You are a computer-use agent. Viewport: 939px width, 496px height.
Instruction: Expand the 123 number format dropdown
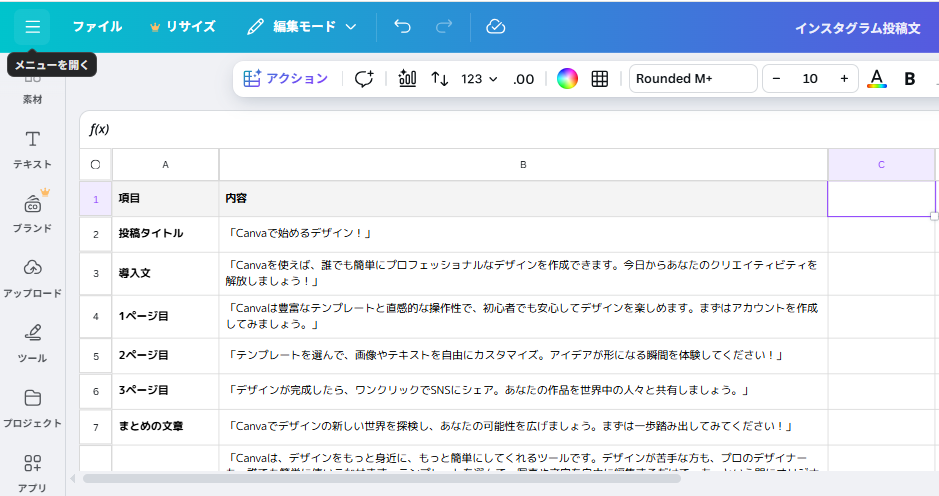[479, 78]
